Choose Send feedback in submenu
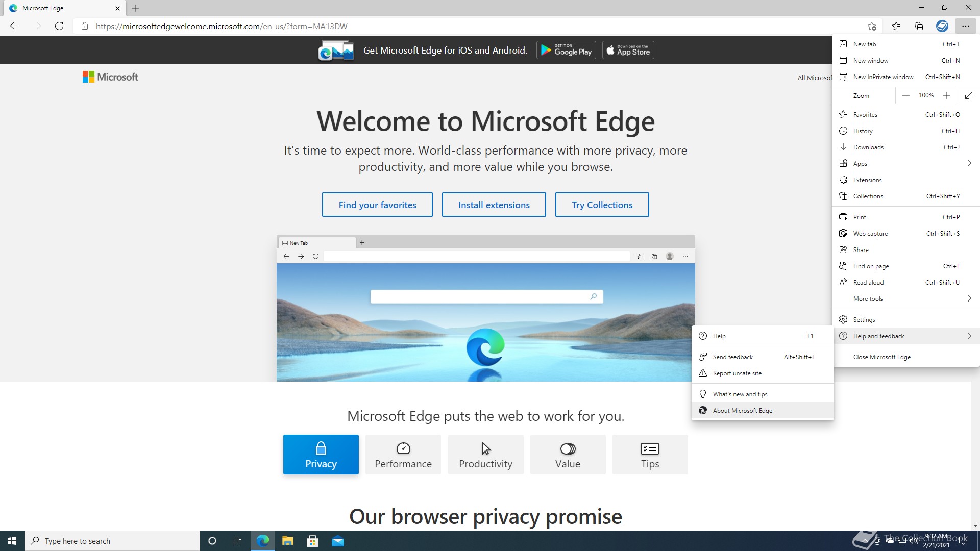The width and height of the screenshot is (980, 551). [x=763, y=357]
